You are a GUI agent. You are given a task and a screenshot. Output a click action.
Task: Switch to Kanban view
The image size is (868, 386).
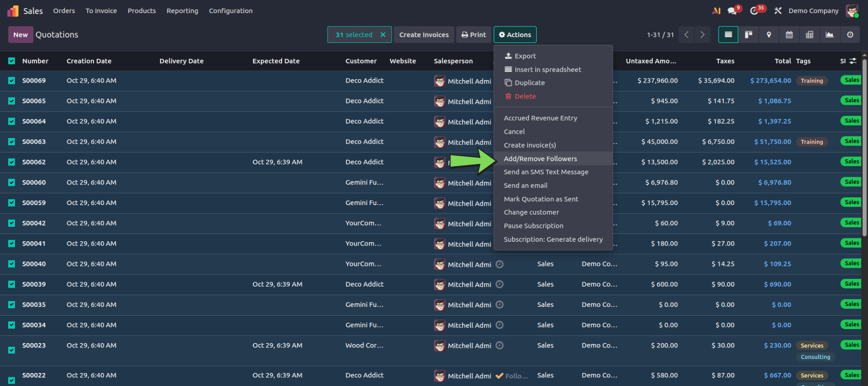click(x=748, y=35)
